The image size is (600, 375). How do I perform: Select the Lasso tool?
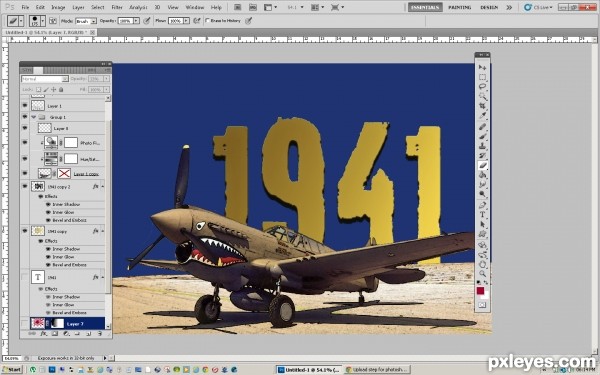[x=482, y=87]
